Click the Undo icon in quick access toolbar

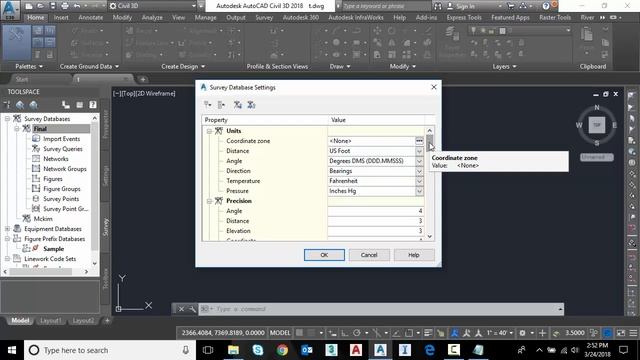(x=77, y=6)
